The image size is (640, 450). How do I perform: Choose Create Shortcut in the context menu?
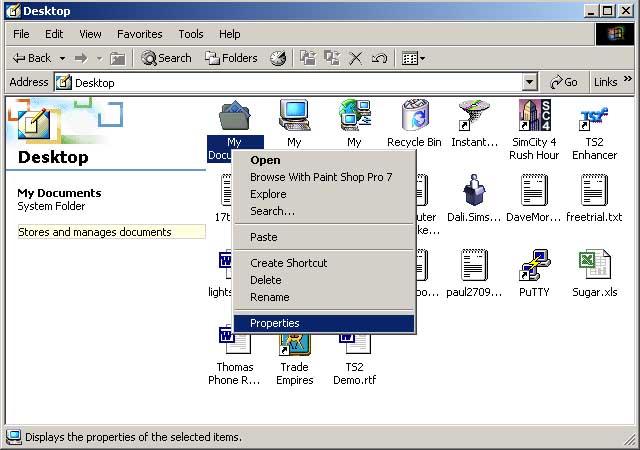pyautogui.click(x=324, y=263)
